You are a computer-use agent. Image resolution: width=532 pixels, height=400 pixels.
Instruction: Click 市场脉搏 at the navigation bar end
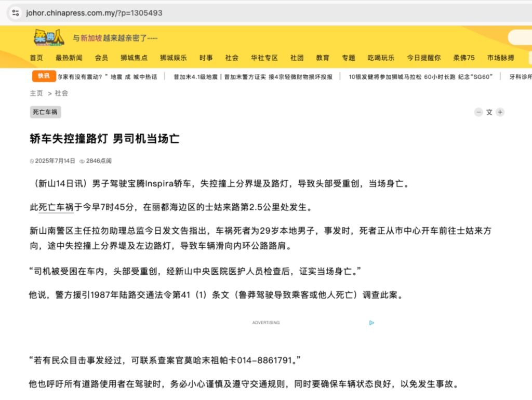point(500,58)
